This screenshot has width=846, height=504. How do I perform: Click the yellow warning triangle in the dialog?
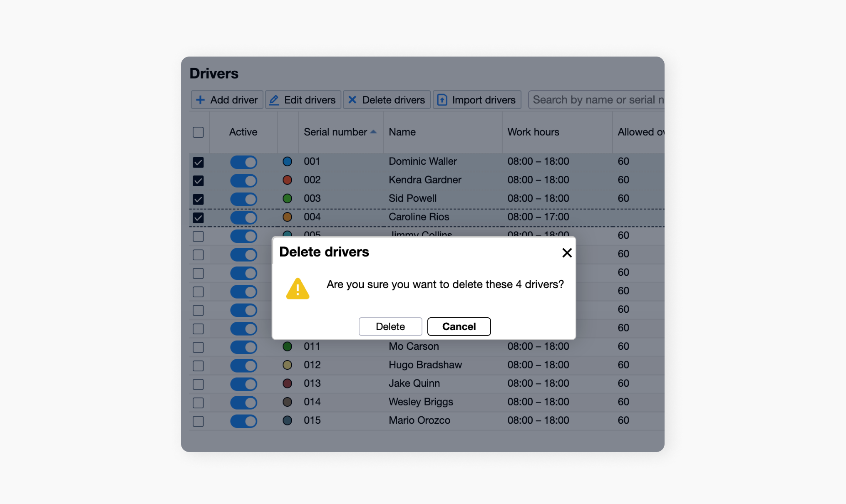pyautogui.click(x=297, y=289)
